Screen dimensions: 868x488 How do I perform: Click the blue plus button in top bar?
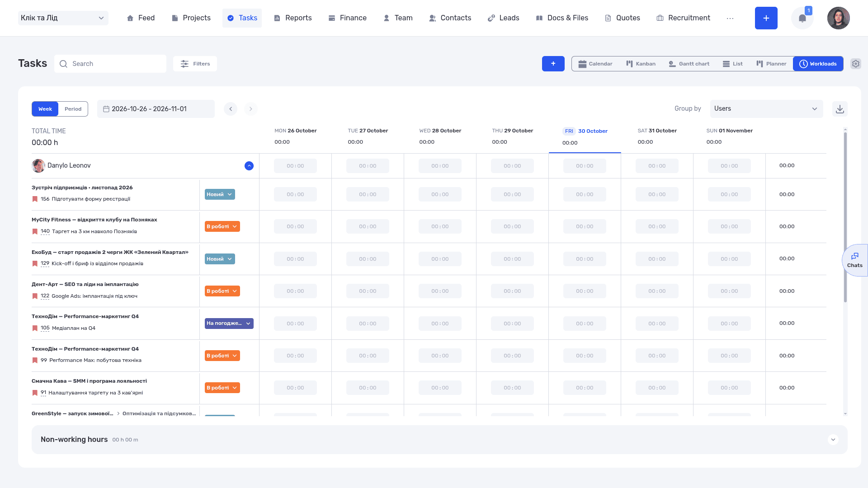[x=766, y=18]
